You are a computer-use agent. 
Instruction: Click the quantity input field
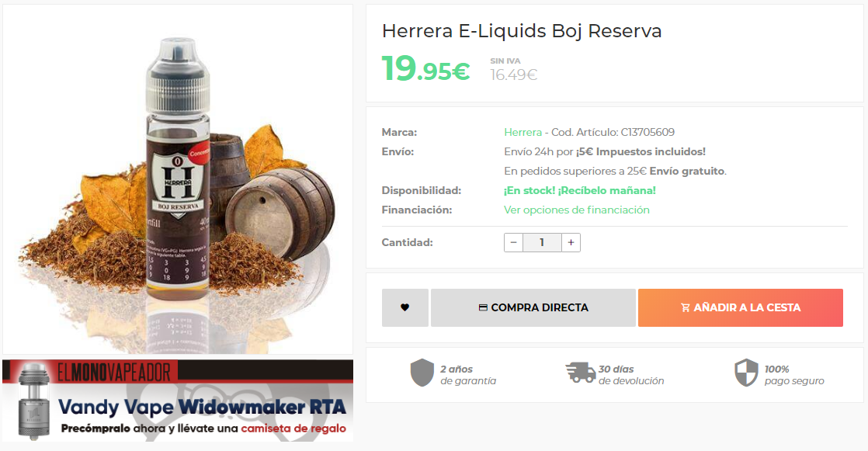pos(542,242)
